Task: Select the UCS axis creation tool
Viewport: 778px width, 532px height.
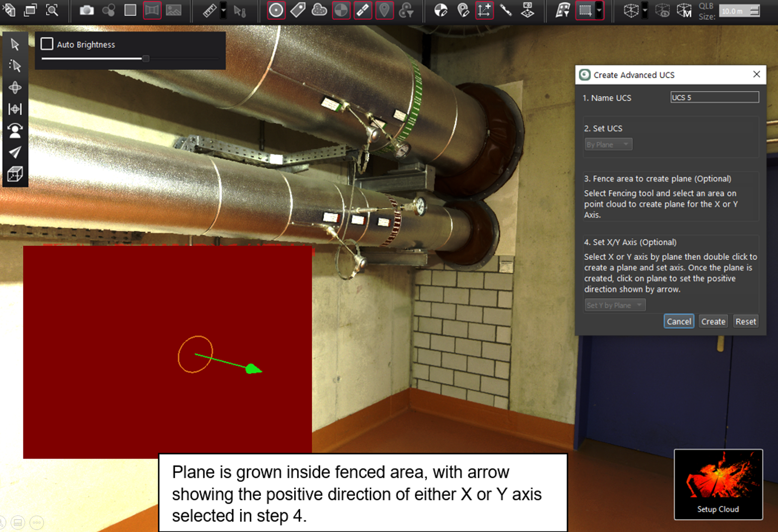Action: 484,10
